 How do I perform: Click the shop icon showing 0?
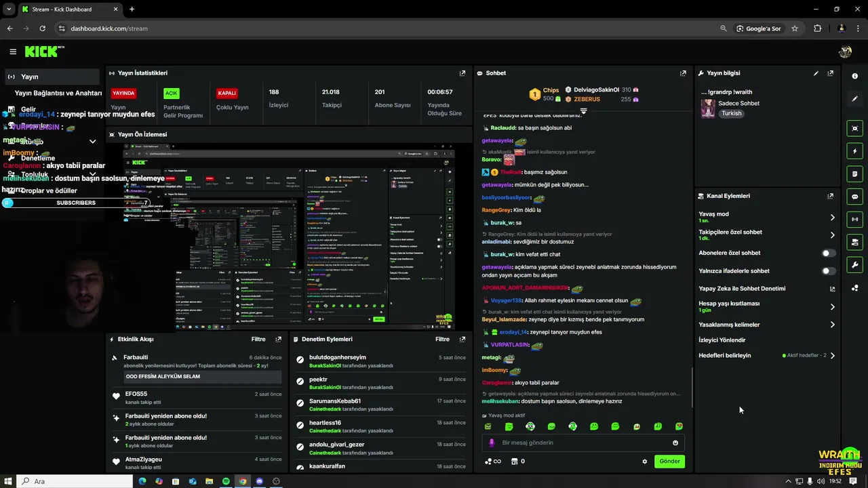(517, 462)
